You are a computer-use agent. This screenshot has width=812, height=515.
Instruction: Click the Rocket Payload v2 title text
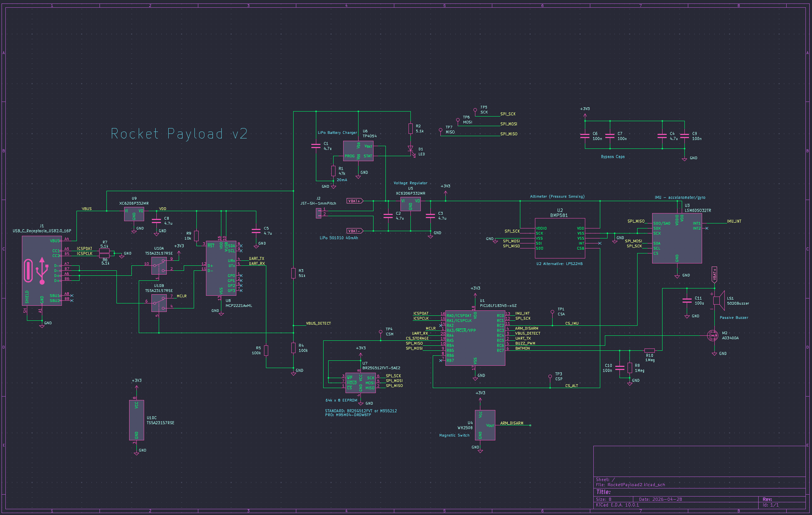(x=179, y=134)
